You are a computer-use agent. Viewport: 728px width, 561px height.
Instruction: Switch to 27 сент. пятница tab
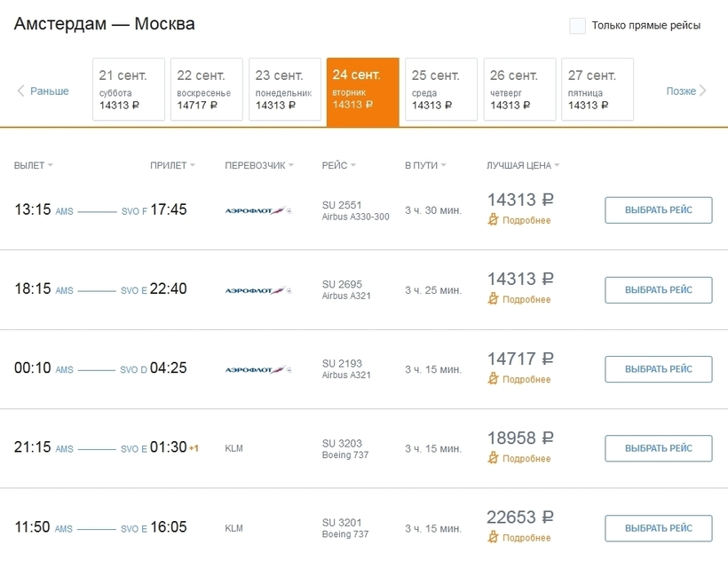tap(597, 89)
